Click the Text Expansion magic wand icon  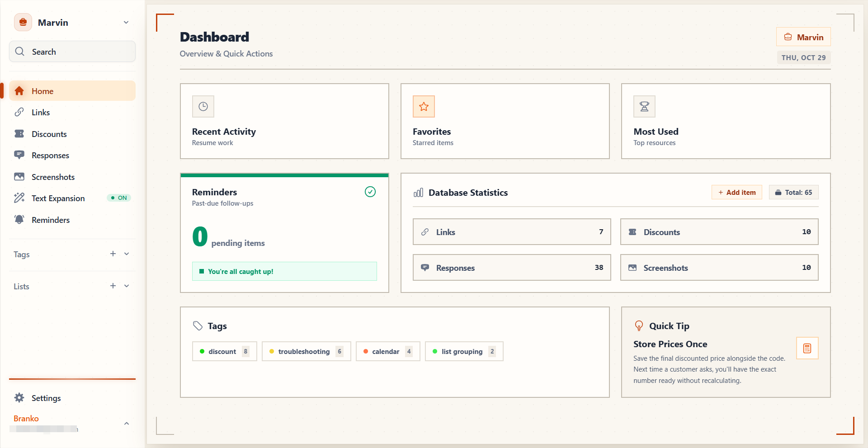point(19,198)
